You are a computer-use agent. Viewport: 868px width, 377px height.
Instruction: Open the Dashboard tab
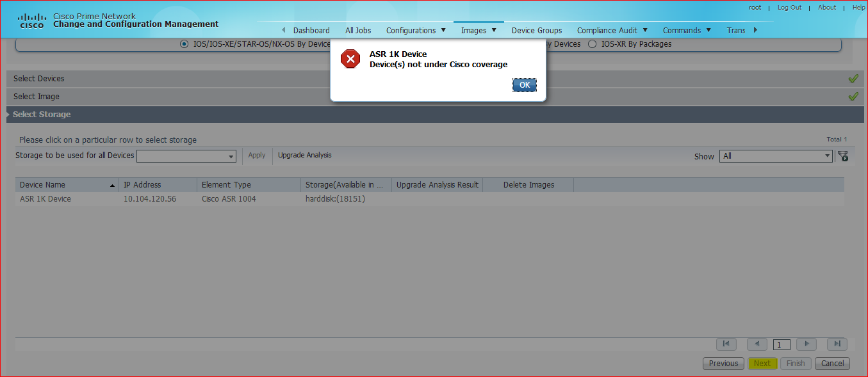pos(311,30)
